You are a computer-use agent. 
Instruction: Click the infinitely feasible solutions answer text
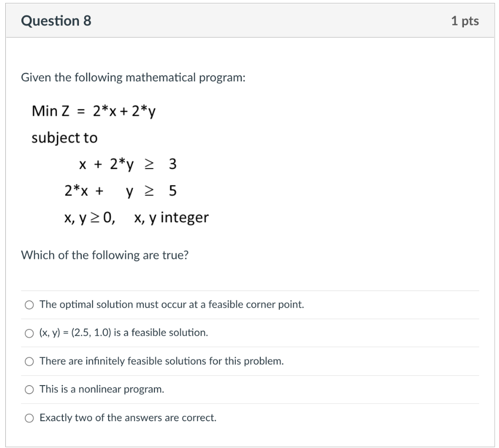(161, 361)
